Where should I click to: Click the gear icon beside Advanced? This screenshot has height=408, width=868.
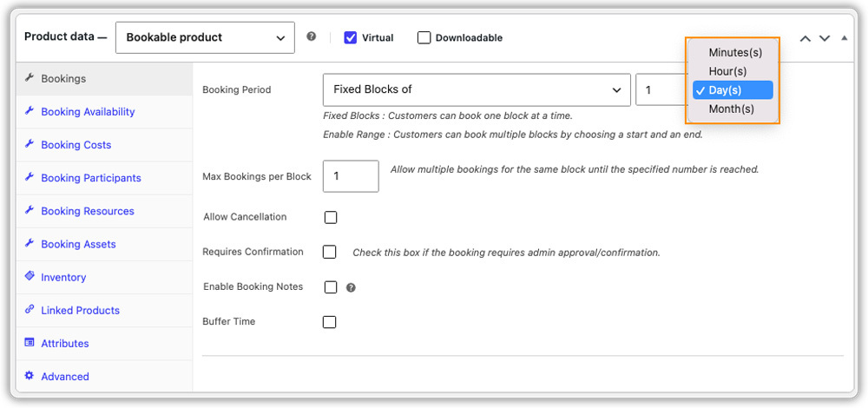(x=30, y=376)
